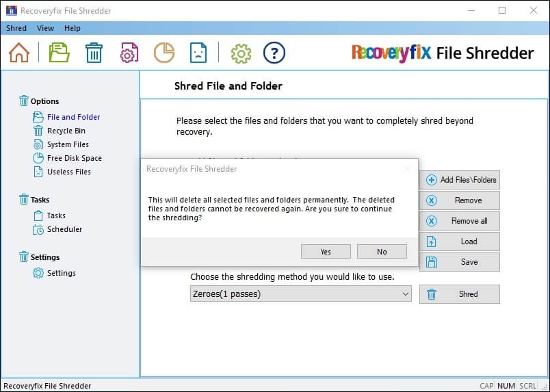Screen dimensions: 550x392
Task: Click the Home icon in toolbar
Action: coord(19,53)
